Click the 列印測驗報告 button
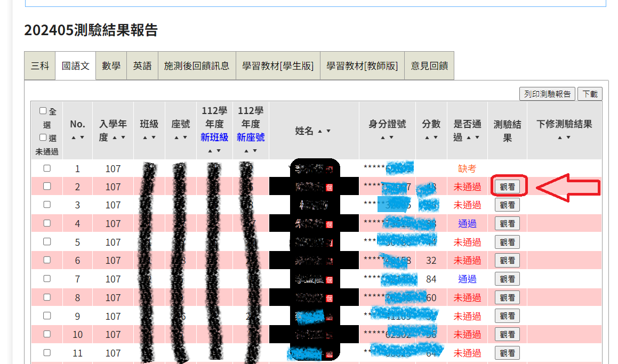The height and width of the screenshot is (364, 618). tap(547, 94)
